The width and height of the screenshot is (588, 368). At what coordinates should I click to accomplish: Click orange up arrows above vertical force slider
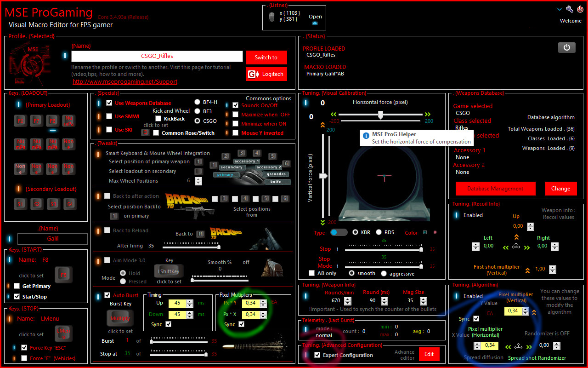(322, 125)
